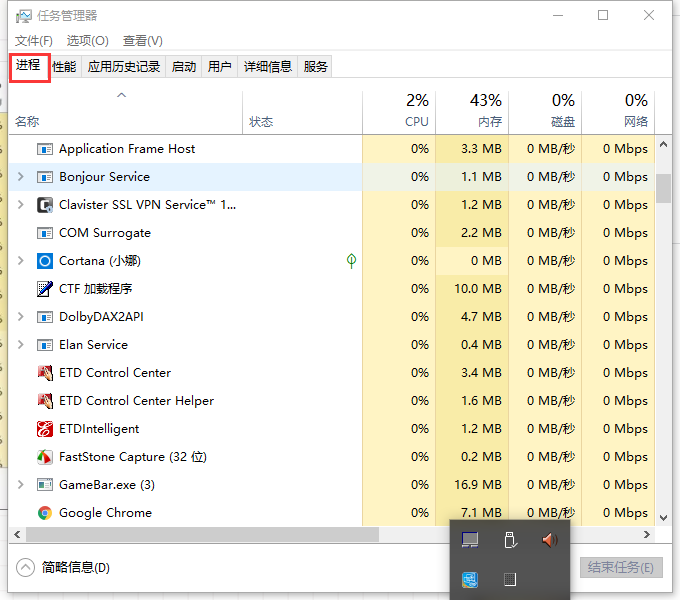Click the Task Manager title bar icon

[23, 16]
